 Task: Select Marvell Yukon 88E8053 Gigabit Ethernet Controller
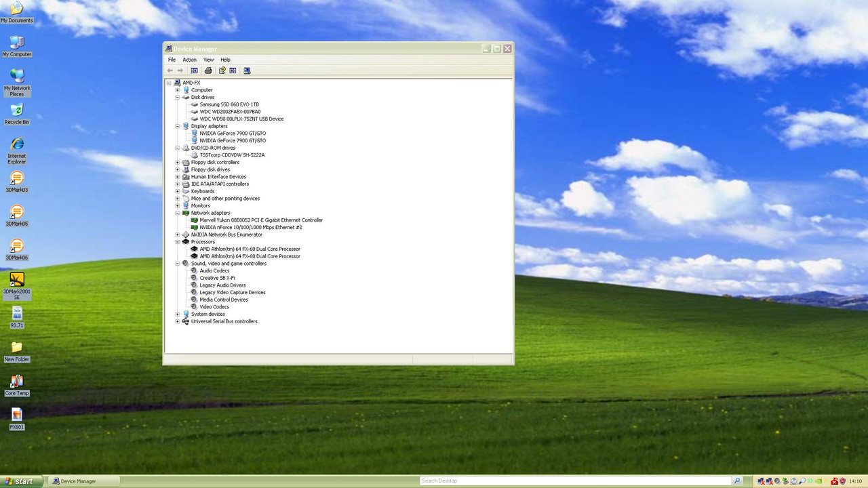tap(261, 220)
